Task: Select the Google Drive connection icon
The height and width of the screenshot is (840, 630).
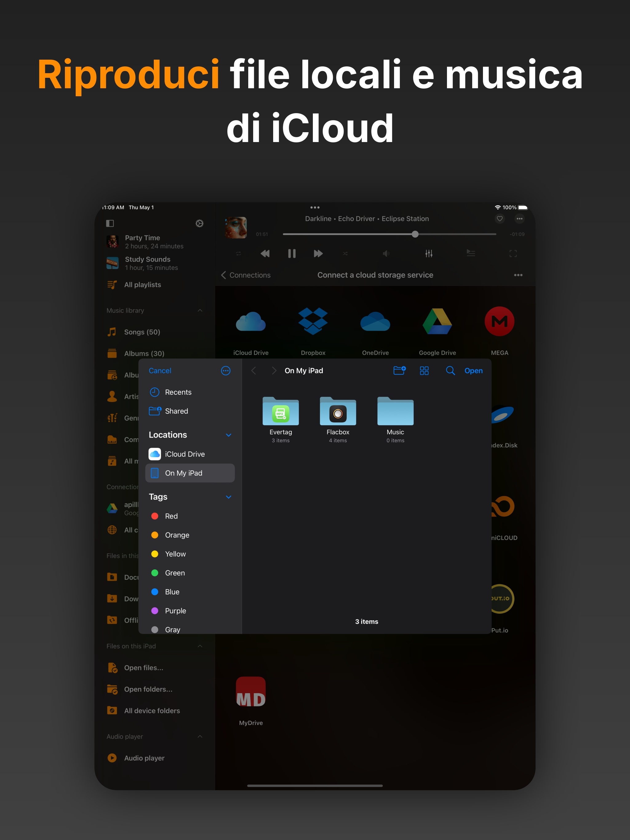Action: pyautogui.click(x=437, y=322)
